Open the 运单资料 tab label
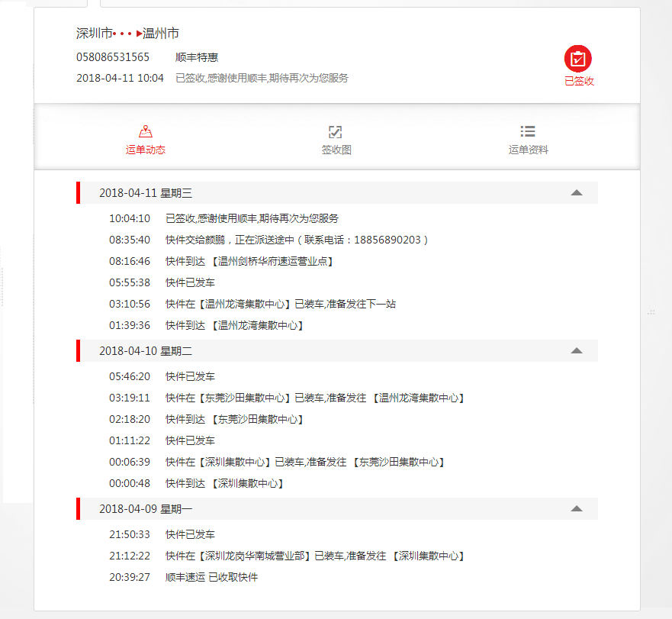Viewport: 672px width, 619px height. (528, 150)
